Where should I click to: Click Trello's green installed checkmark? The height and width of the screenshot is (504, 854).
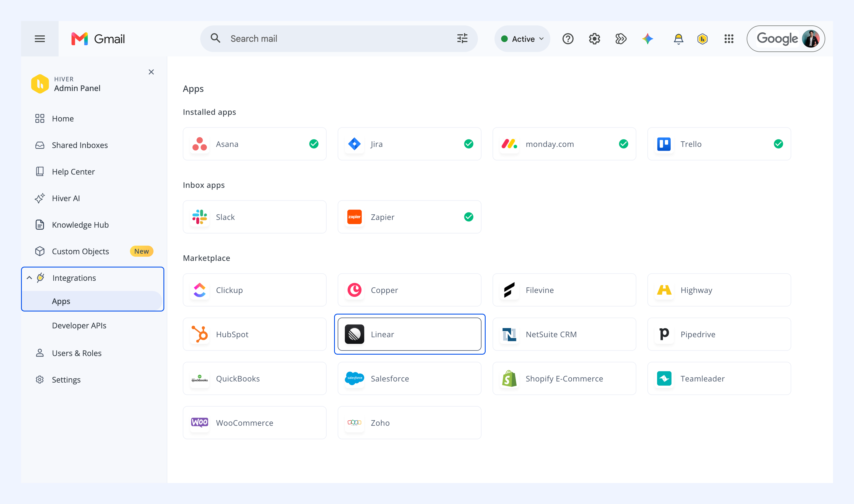point(778,144)
